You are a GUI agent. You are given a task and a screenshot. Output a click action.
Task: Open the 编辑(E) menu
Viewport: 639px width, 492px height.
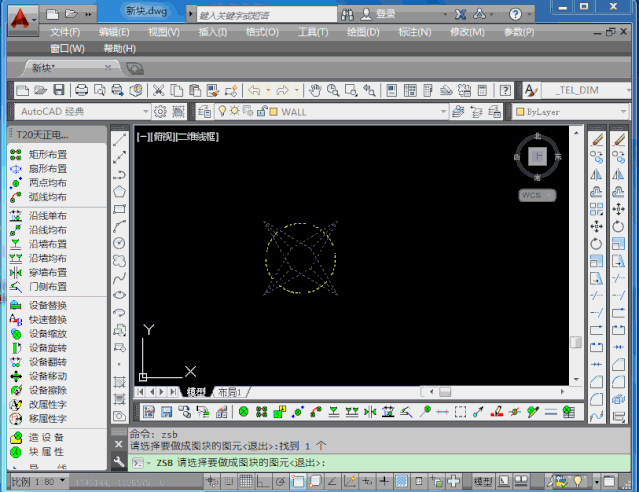pos(114,32)
